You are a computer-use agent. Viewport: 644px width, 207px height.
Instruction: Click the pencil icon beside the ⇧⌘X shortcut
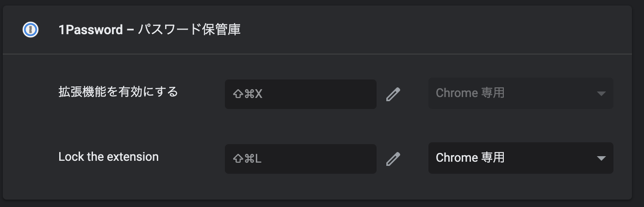(x=393, y=94)
